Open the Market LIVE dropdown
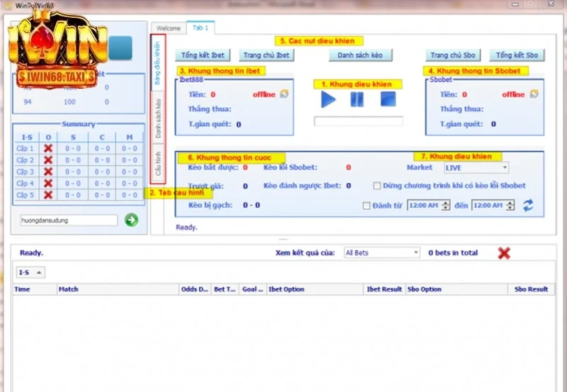Screen dimensions: 567x392 (476, 167)
